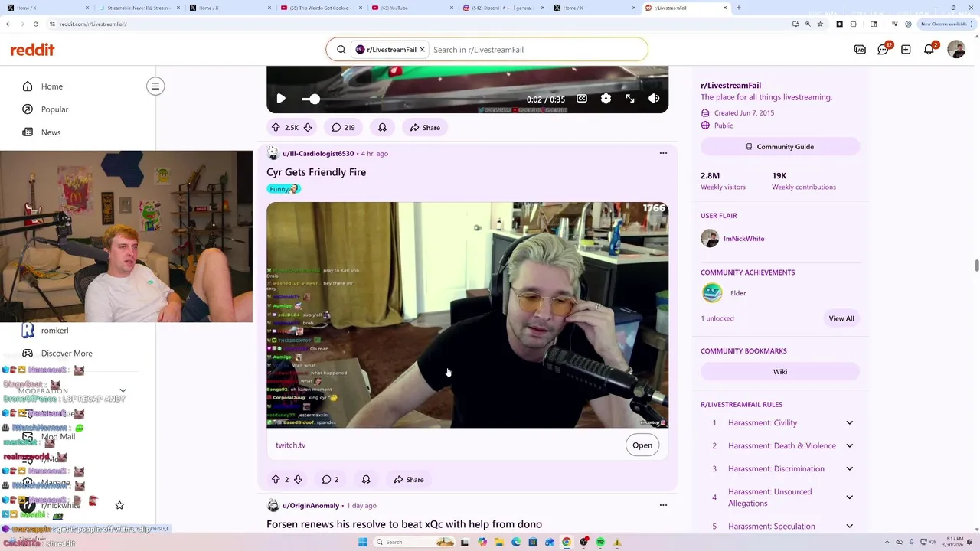Follow the twitch.tv link
Image resolution: width=980 pixels, height=551 pixels.
[x=290, y=445]
